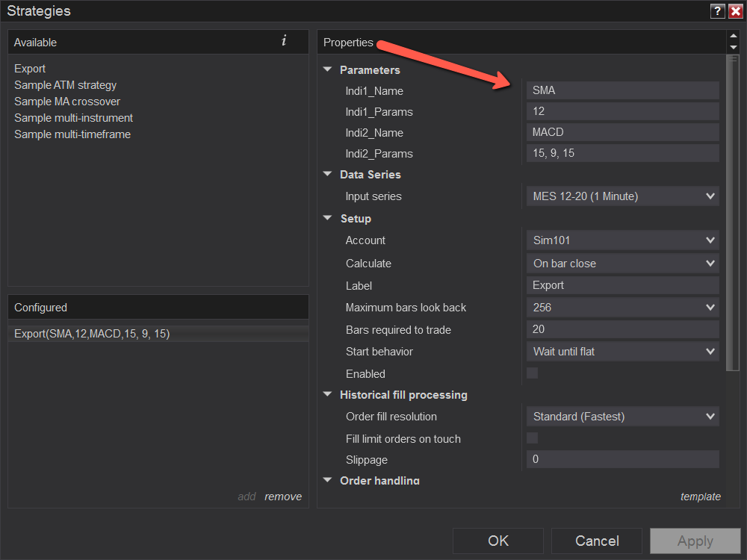The width and height of the screenshot is (747, 560).
Task: Click the Apply button
Action: pos(695,541)
